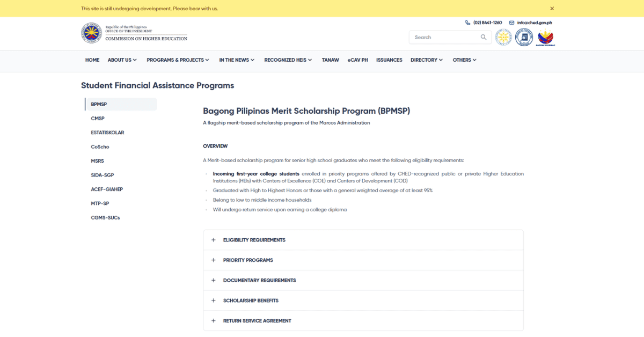Click the plus icon beside SCHOLARSHIP BENEFITS
The width and height of the screenshot is (644, 337).
click(214, 301)
